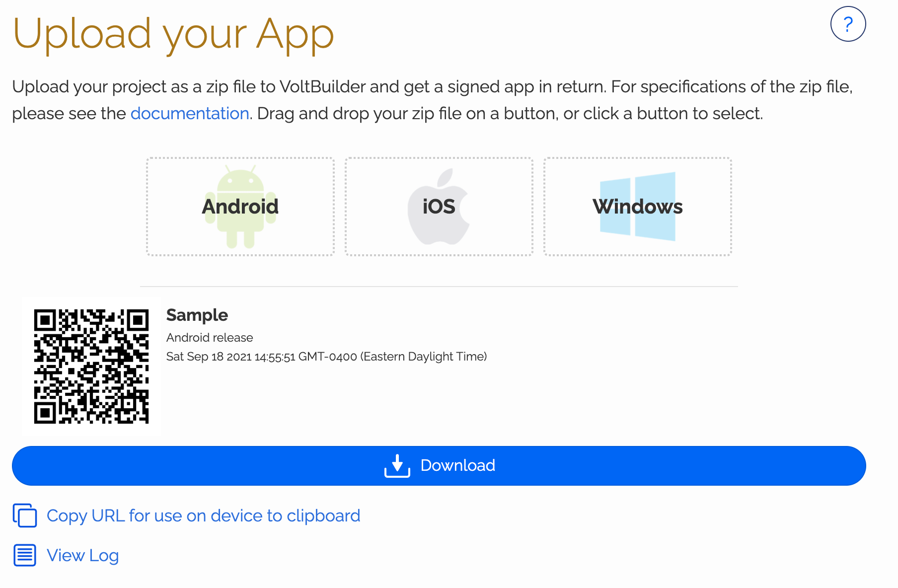Image resolution: width=898 pixels, height=588 pixels.
Task: Click the Android release text
Action: click(x=209, y=338)
